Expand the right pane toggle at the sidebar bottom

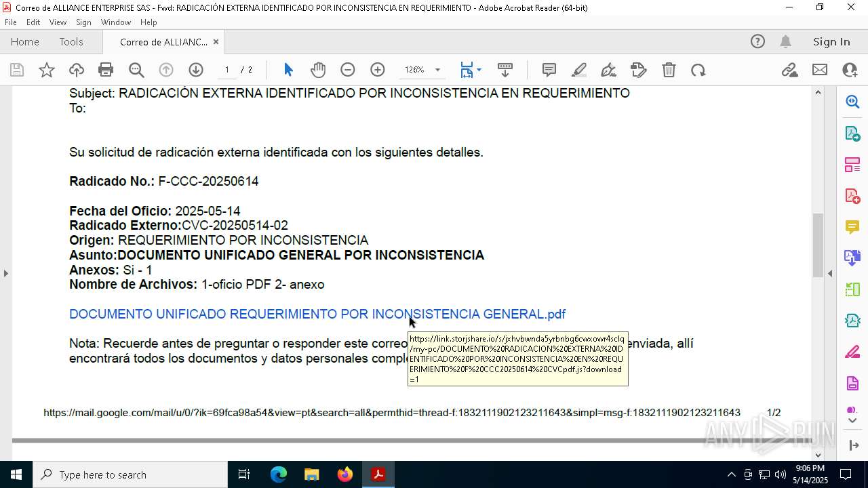[852, 445]
